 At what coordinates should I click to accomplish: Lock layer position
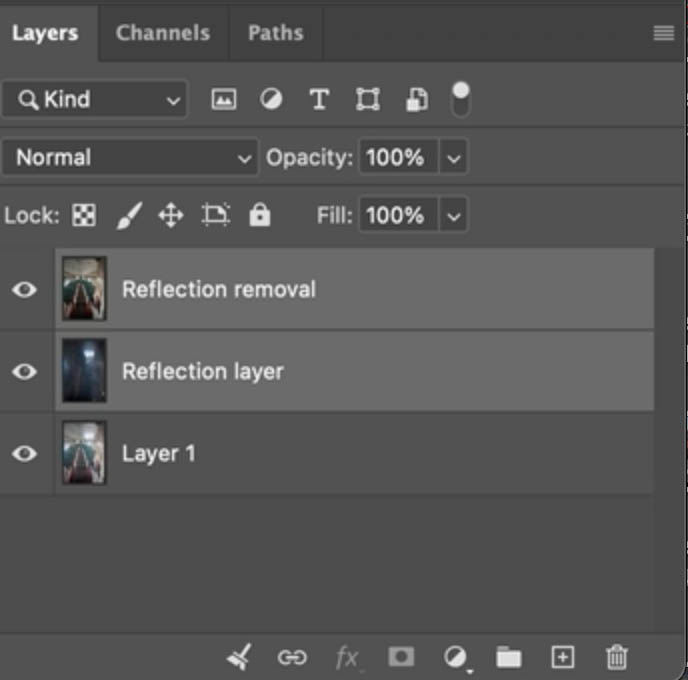[x=171, y=215]
